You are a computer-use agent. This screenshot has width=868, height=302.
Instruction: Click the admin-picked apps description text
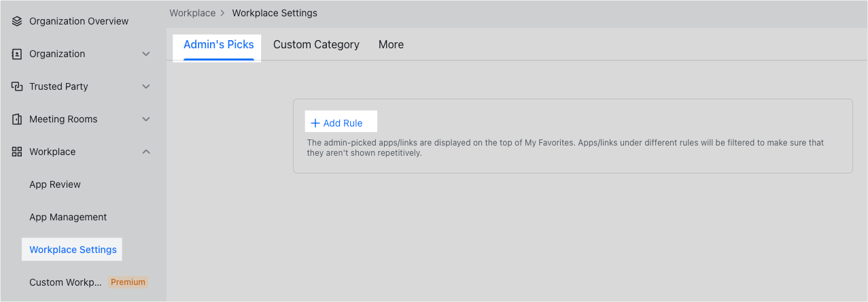(x=566, y=148)
